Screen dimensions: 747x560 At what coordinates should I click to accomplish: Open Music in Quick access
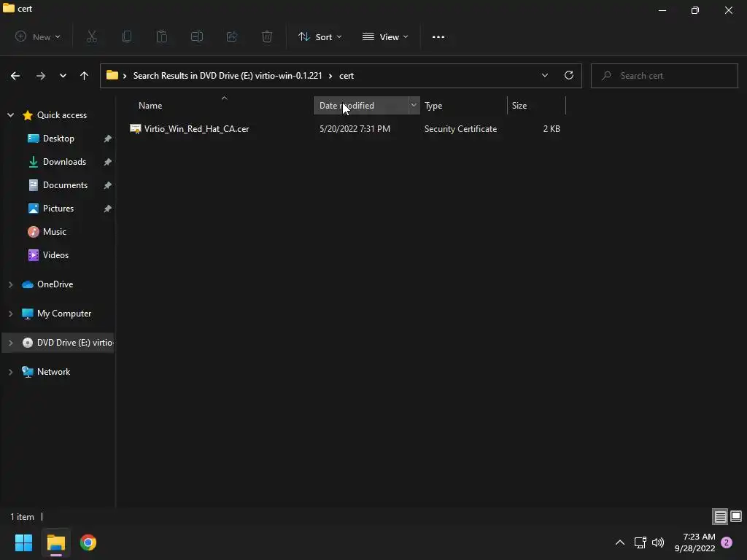[54, 232]
